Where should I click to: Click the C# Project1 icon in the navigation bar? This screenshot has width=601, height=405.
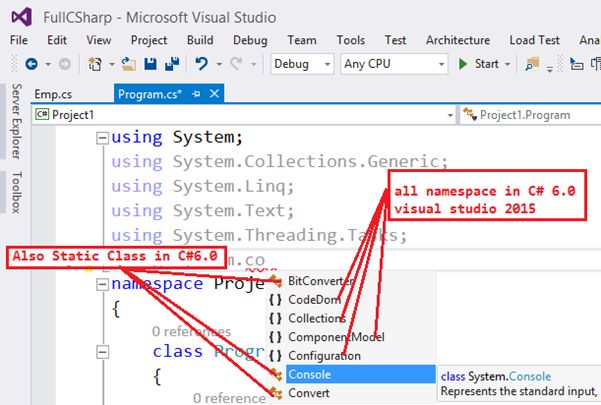42,114
